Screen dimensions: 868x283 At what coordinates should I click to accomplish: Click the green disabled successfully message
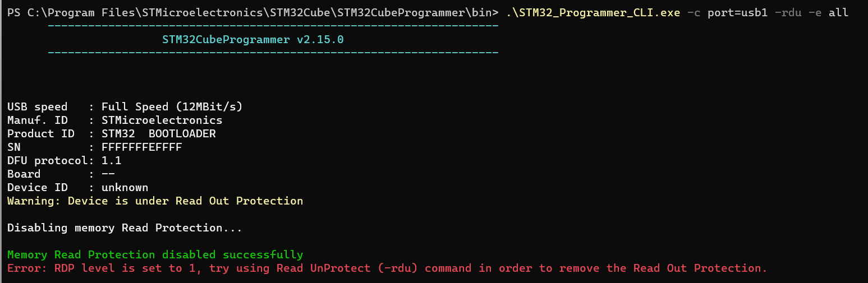(155, 254)
